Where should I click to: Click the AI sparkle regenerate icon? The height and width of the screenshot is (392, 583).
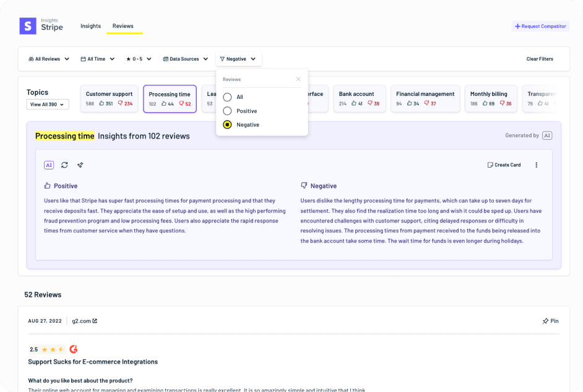(80, 165)
